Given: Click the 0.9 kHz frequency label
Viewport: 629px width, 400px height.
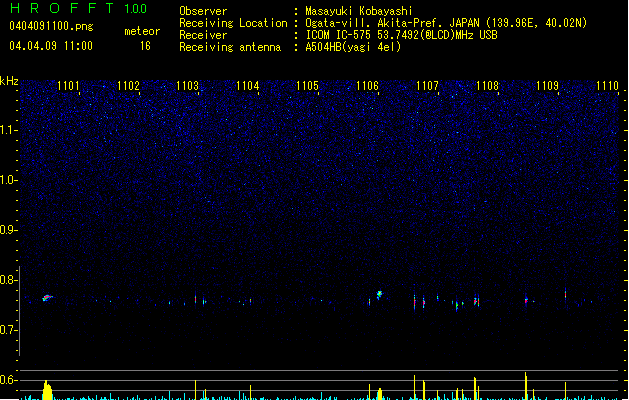Looking at the screenshot, I should 8,230.
